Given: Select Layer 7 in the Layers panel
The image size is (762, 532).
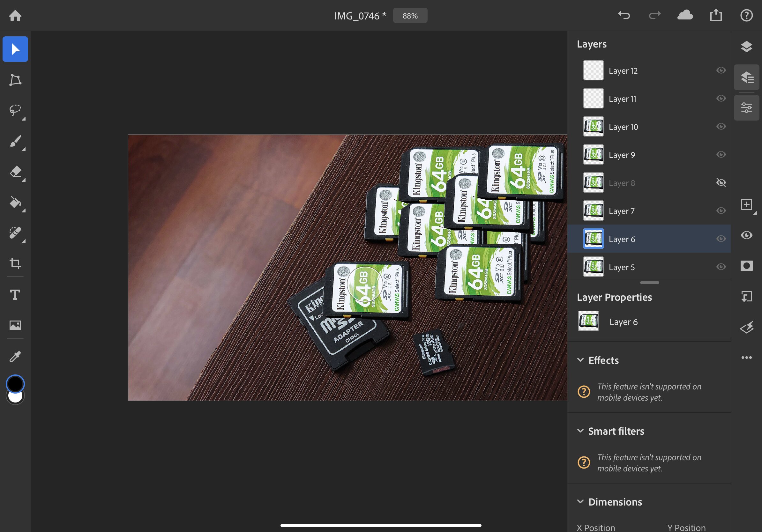Looking at the screenshot, I should 649,211.
